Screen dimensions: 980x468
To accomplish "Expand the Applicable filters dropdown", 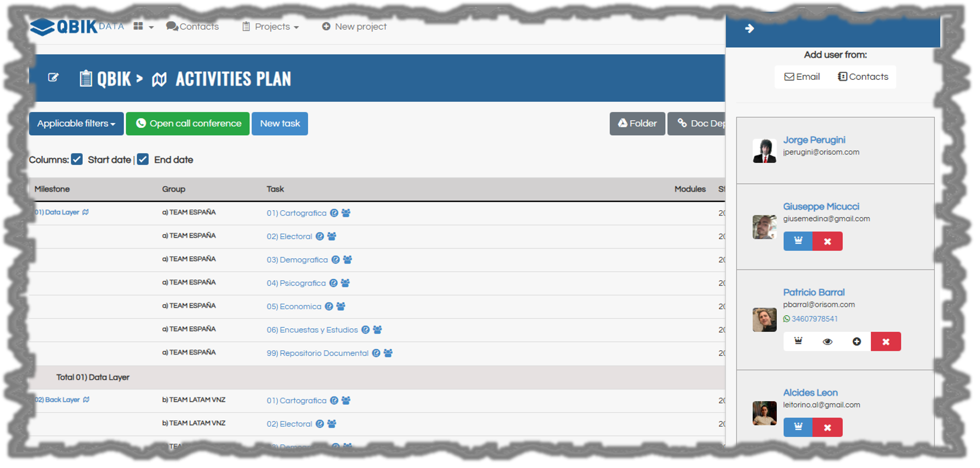I will (x=76, y=123).
